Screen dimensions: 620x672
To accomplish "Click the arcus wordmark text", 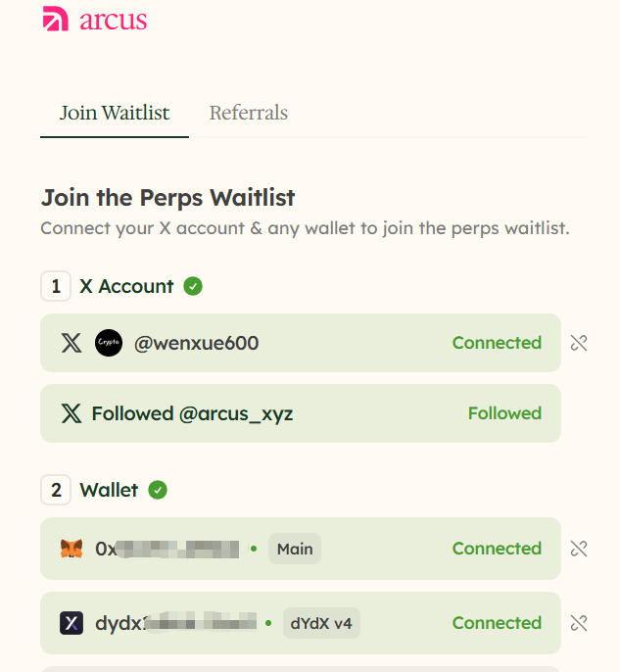I will 113,21.
